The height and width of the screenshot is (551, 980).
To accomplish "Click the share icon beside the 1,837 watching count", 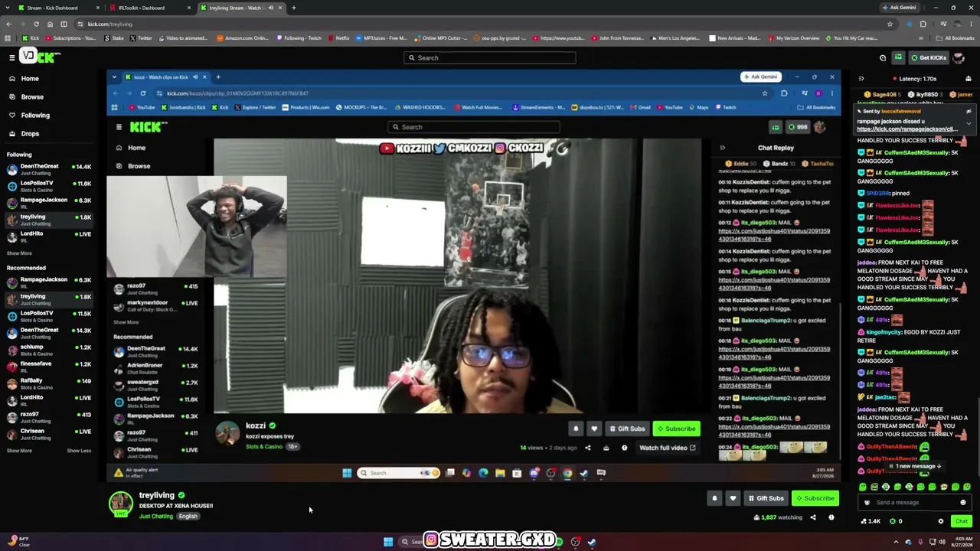I will (813, 517).
